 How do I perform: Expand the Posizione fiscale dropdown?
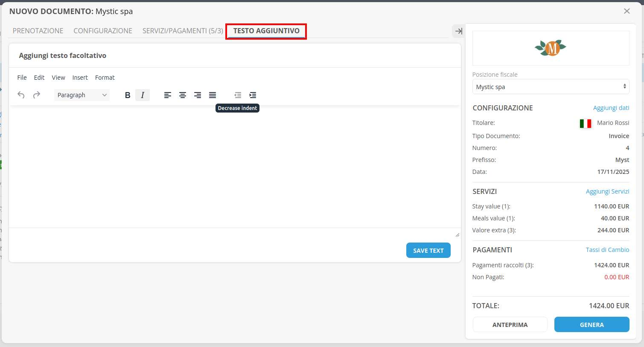pos(551,87)
